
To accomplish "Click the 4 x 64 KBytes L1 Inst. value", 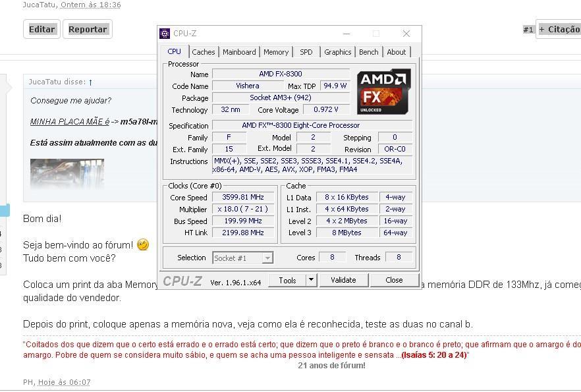I will [x=346, y=209].
